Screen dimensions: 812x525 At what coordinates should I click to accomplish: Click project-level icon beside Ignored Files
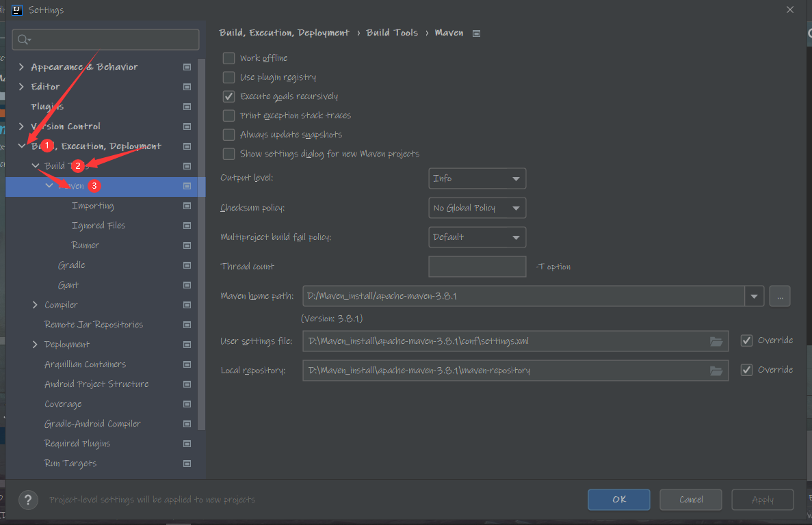point(187,226)
